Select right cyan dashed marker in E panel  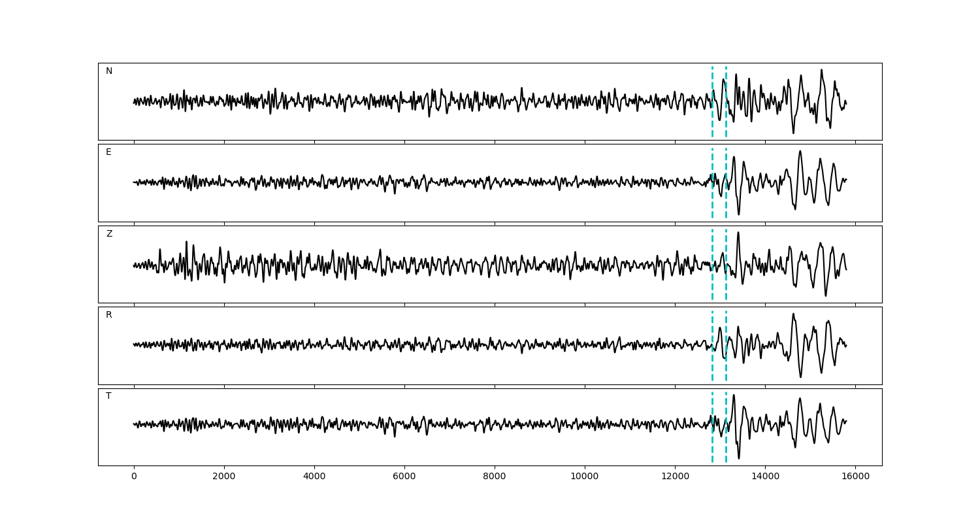click(726, 163)
